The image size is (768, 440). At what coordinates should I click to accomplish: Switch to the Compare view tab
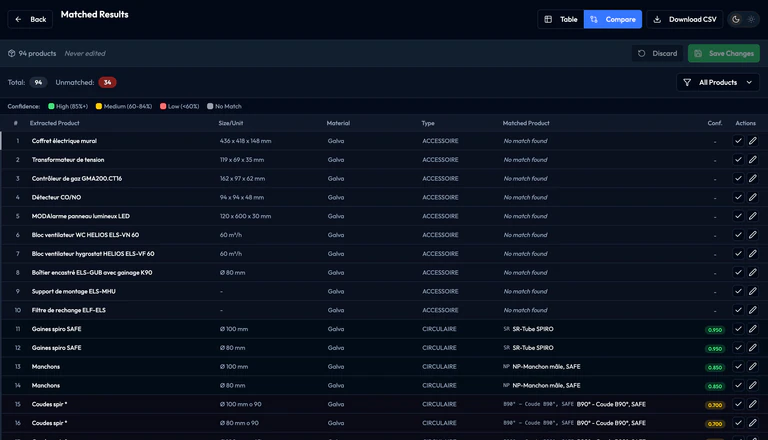click(613, 20)
